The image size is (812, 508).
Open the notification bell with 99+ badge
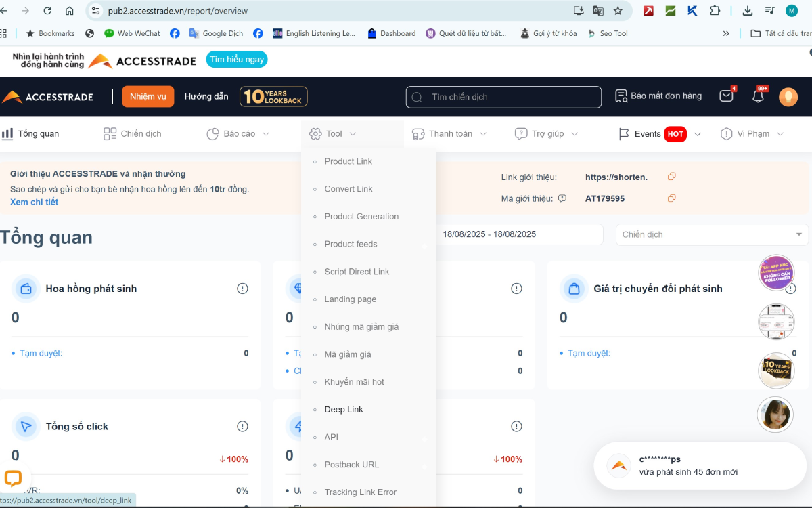(x=757, y=96)
